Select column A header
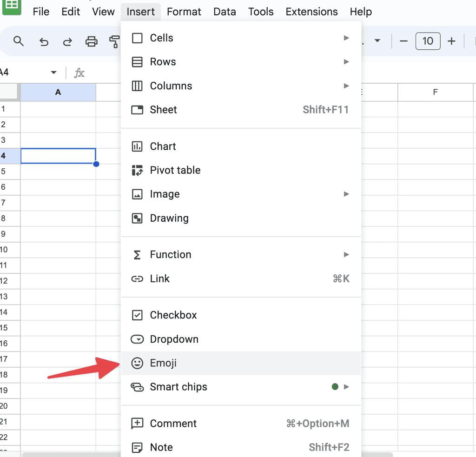Screen dimensions: 476x457 point(58,93)
